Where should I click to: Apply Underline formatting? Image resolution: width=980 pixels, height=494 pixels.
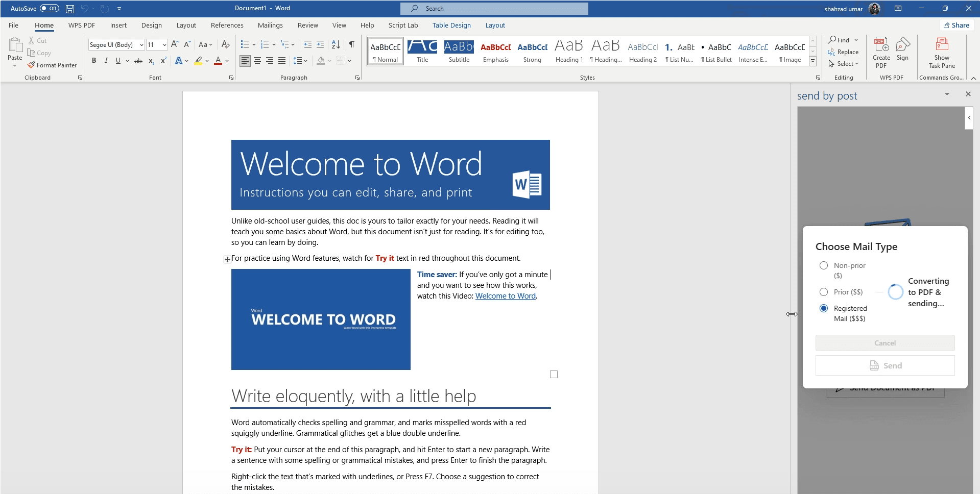point(118,61)
